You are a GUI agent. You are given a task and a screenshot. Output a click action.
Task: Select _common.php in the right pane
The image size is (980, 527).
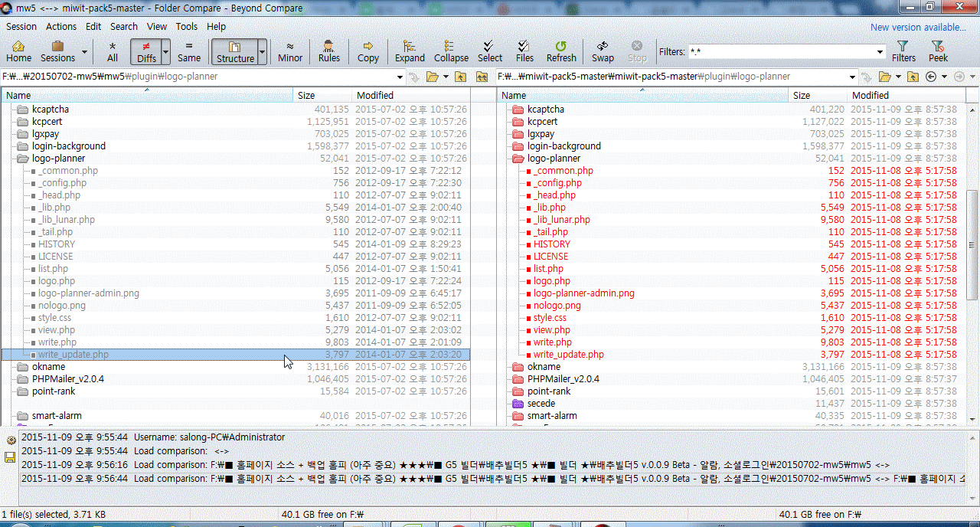pos(563,171)
